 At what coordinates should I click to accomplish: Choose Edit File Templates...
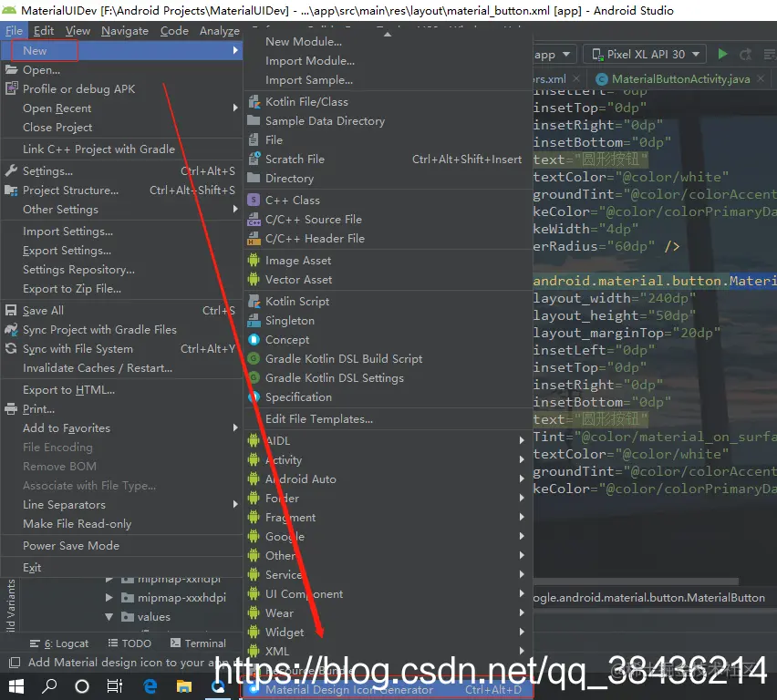point(388,419)
